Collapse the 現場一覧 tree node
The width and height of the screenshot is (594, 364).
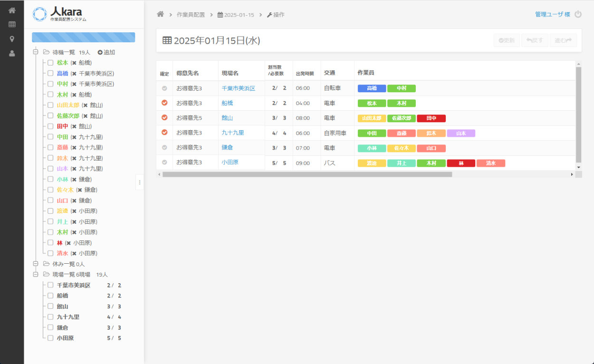pyautogui.click(x=35, y=274)
